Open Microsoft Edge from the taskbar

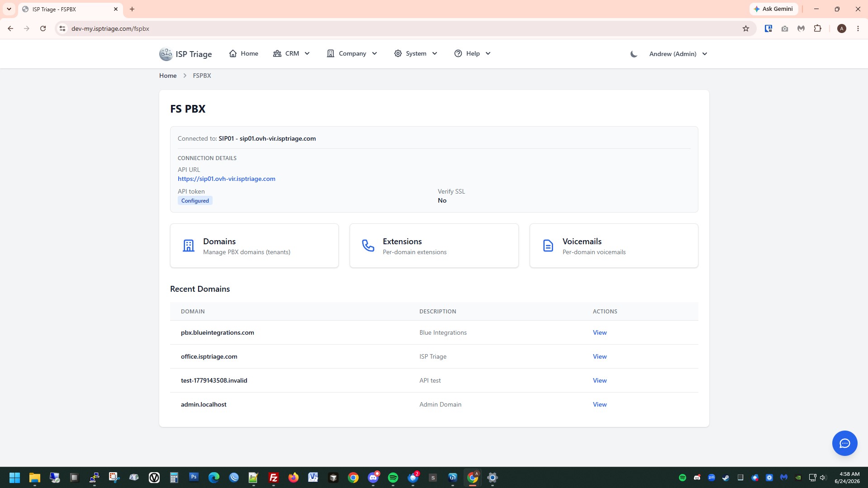click(x=214, y=478)
